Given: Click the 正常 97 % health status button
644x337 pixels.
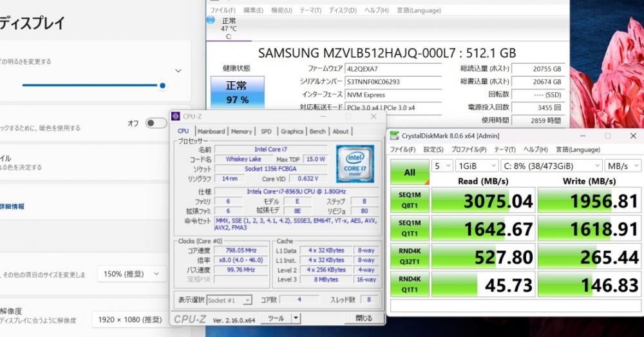Looking at the screenshot, I should 238,92.
